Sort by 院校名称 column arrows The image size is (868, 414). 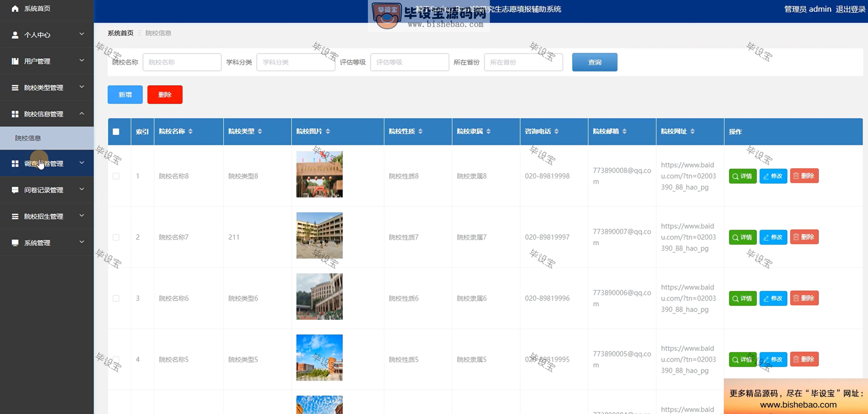pyautogui.click(x=190, y=131)
